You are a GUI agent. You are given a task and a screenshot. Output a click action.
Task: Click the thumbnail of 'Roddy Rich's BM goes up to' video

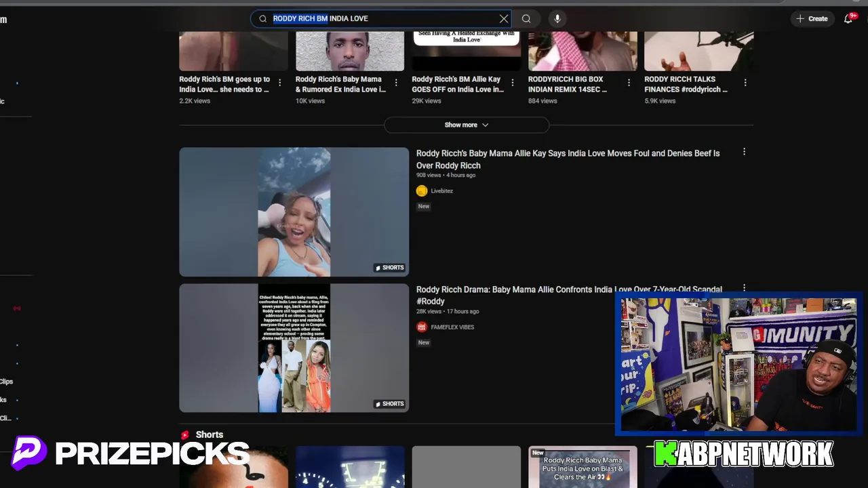233,51
